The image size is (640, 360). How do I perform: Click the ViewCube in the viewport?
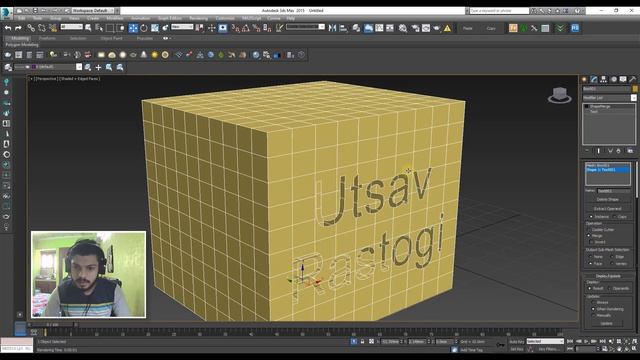point(560,95)
